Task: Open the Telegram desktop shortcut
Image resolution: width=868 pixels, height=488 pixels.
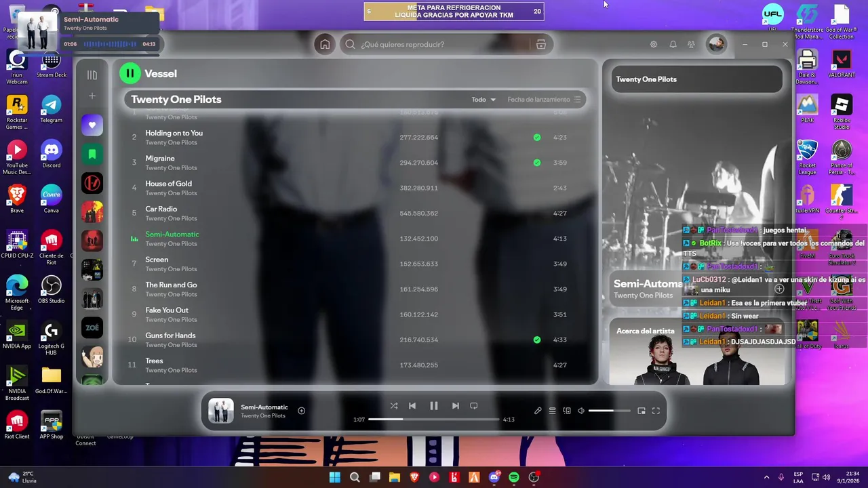Action: point(51,108)
